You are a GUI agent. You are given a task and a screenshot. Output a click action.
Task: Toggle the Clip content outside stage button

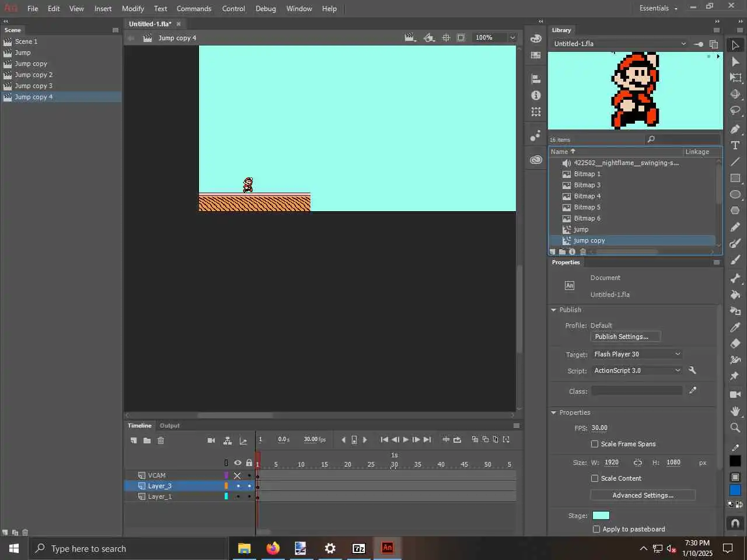(x=461, y=38)
